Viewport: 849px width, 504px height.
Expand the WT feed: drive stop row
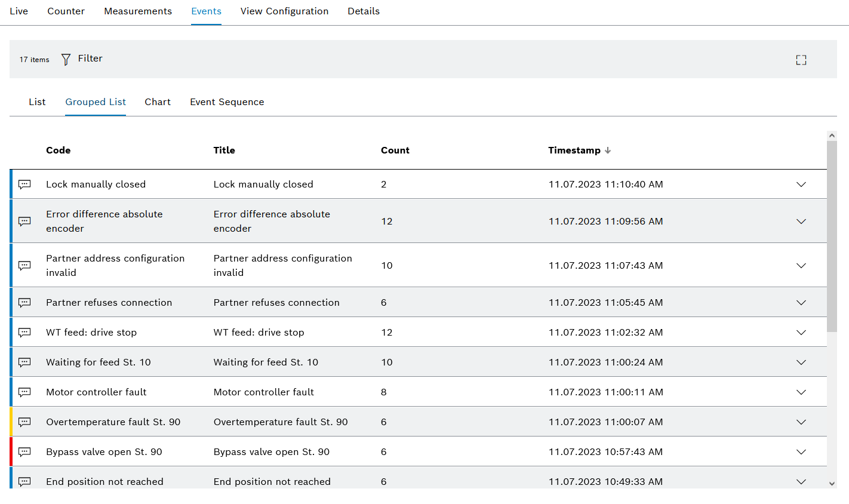tap(801, 333)
